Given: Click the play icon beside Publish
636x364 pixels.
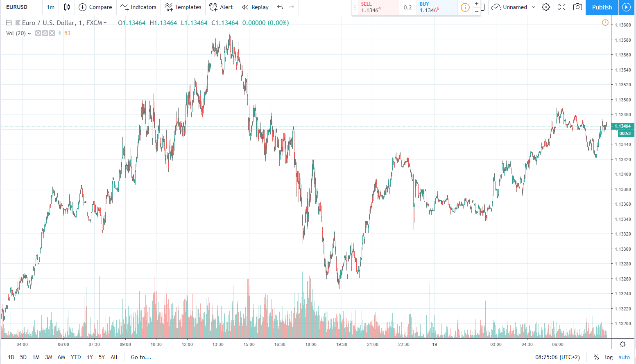Looking at the screenshot, I should click(x=626, y=7).
